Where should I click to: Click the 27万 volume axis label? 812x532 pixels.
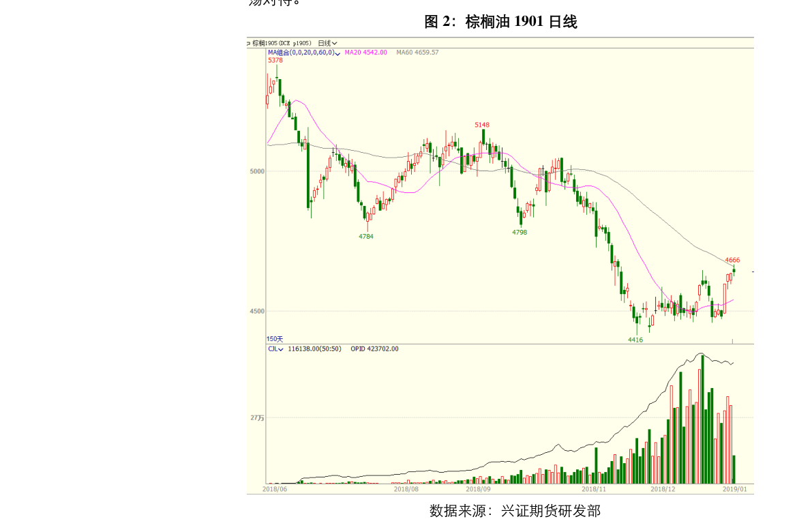256,418
